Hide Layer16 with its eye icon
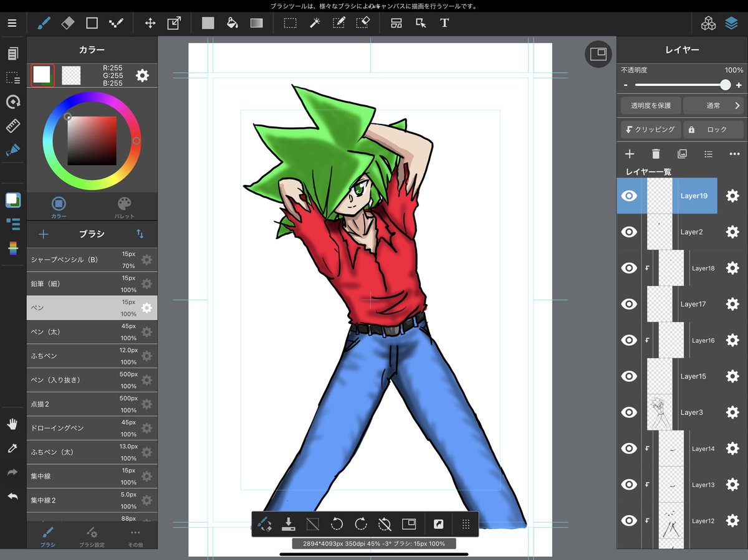 click(x=629, y=340)
